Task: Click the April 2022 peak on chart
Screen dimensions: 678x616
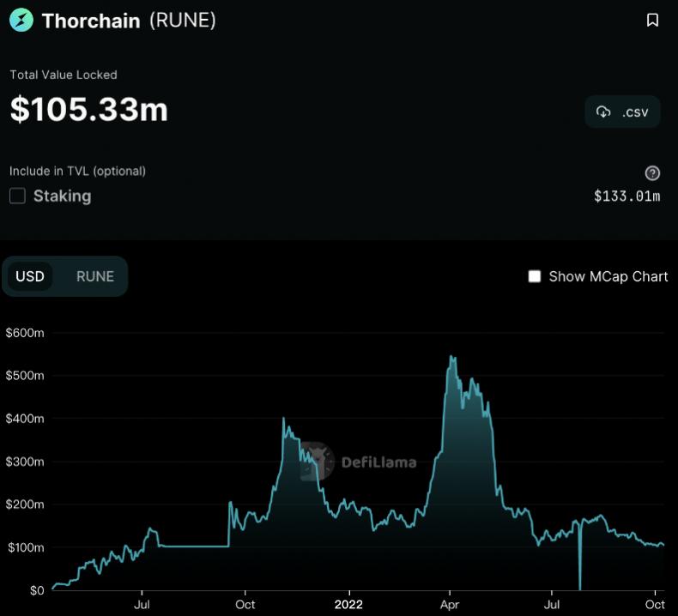Action: (x=451, y=358)
